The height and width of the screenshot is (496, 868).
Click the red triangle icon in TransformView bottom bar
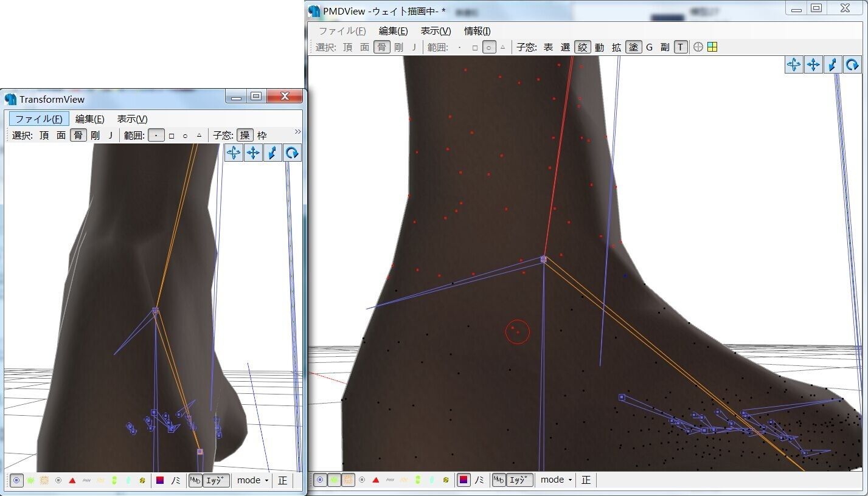point(72,480)
